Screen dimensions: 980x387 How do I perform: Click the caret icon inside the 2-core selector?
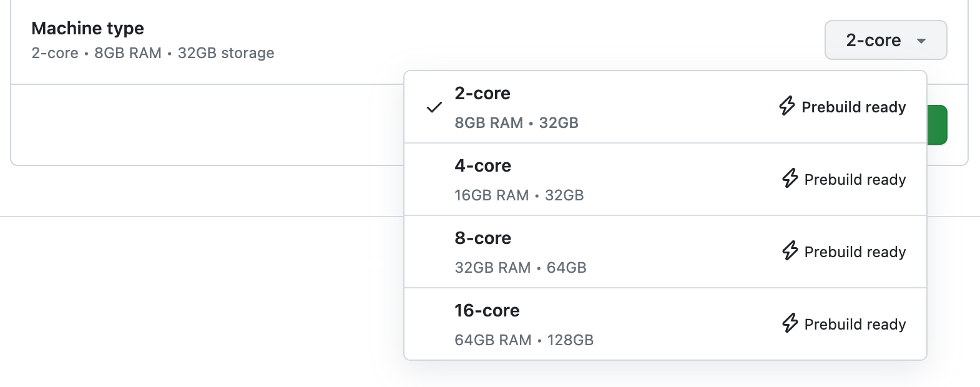click(x=923, y=41)
